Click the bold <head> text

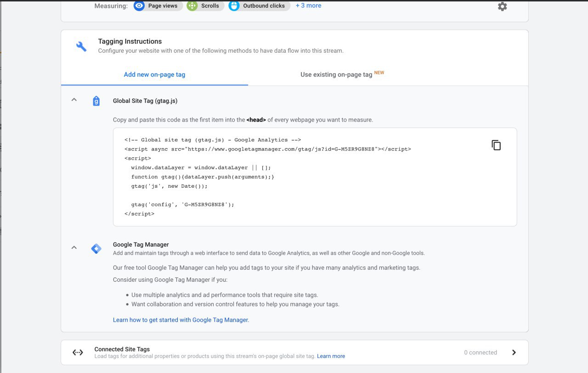point(256,120)
